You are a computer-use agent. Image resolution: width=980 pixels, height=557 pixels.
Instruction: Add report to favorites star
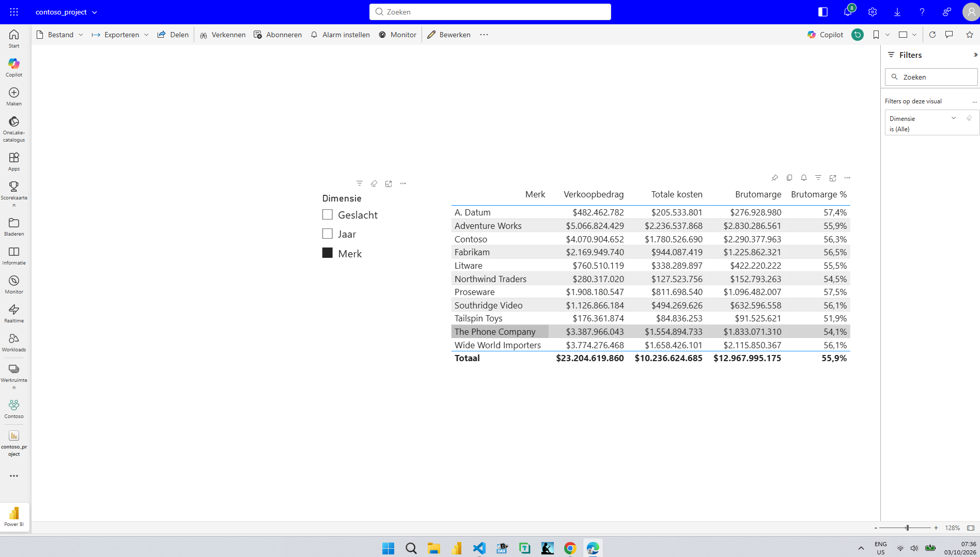click(x=970, y=35)
